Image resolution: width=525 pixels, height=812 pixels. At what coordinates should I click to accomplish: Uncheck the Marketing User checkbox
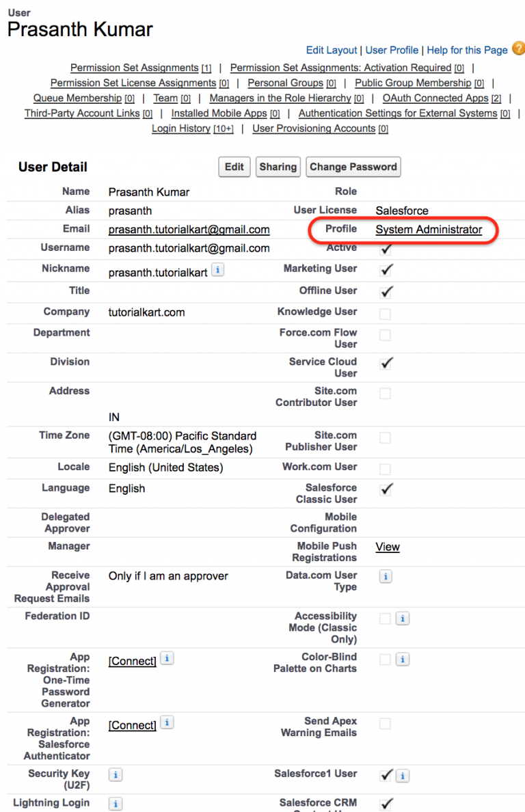pyautogui.click(x=386, y=269)
